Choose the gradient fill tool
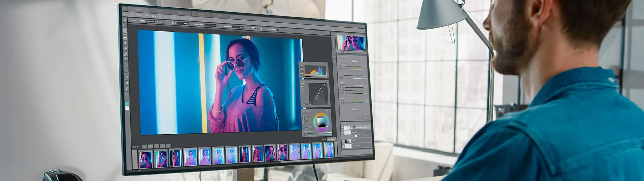644x181 pixels. [125, 38]
